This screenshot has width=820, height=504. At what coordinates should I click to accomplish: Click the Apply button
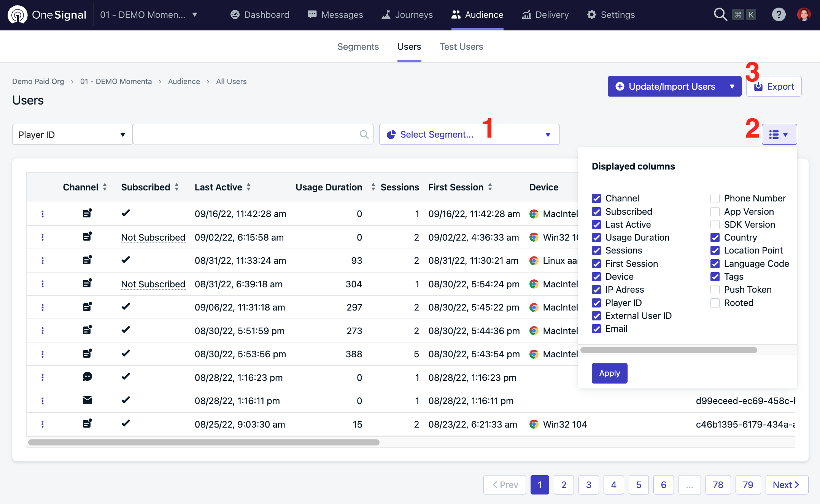click(609, 373)
